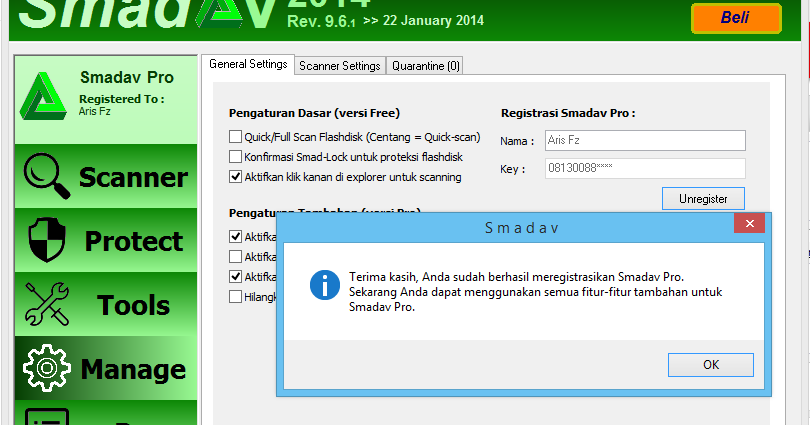The image size is (810, 425).
Task: Select Scanner in the sidebar
Action: click(x=106, y=176)
